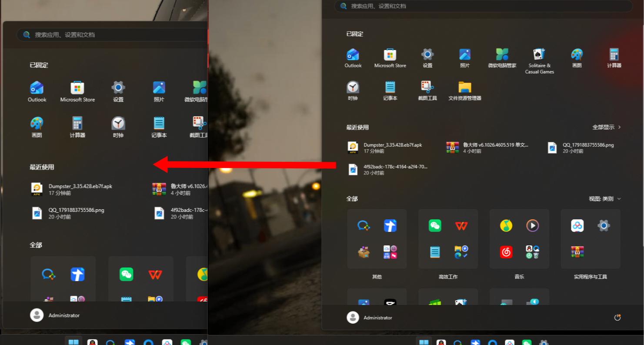
Task: Open QQ_1791883755586.png in the right Start menu
Action: [581, 148]
